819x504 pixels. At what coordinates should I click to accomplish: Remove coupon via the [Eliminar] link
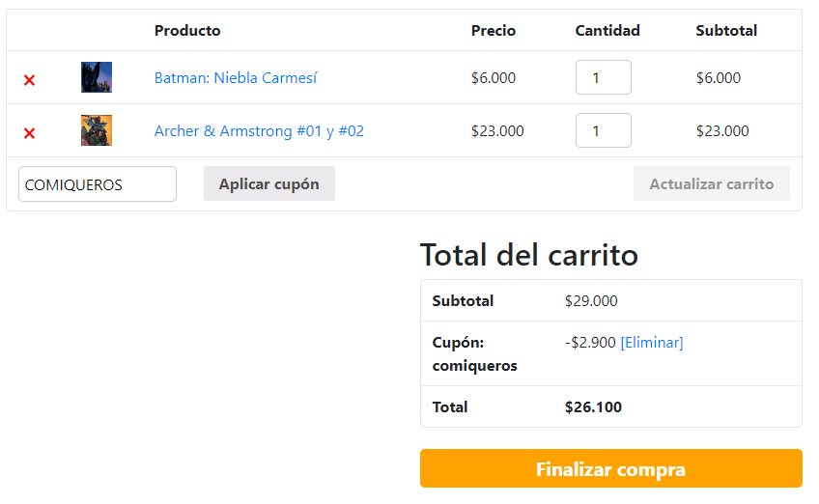[x=652, y=343]
